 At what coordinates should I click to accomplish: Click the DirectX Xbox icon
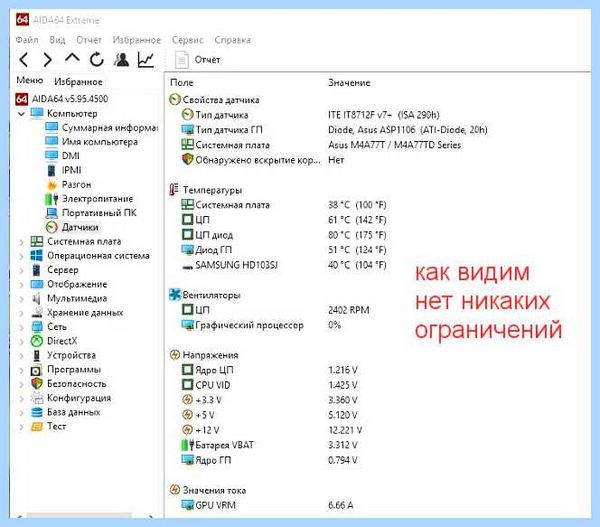tap(37, 341)
